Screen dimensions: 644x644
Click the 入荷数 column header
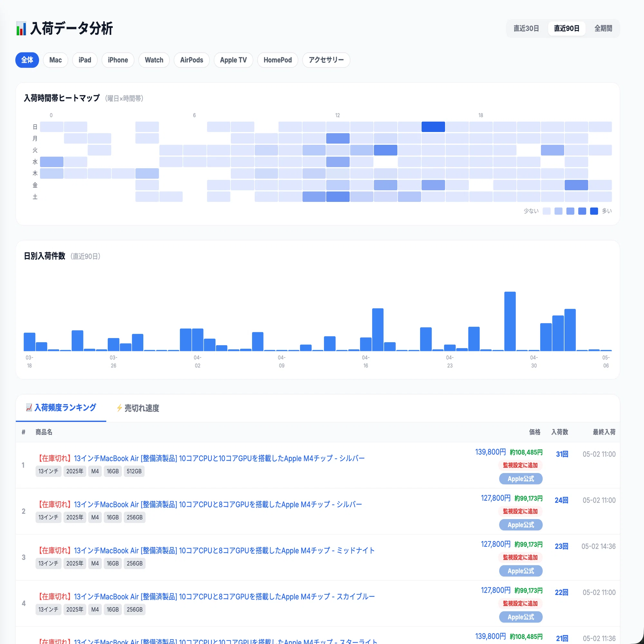pos(559,432)
